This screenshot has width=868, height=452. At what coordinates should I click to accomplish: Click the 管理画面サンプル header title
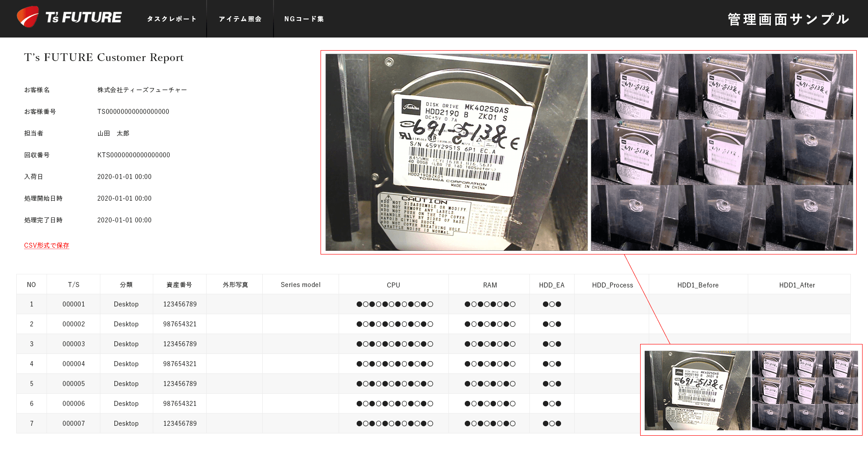(x=788, y=19)
